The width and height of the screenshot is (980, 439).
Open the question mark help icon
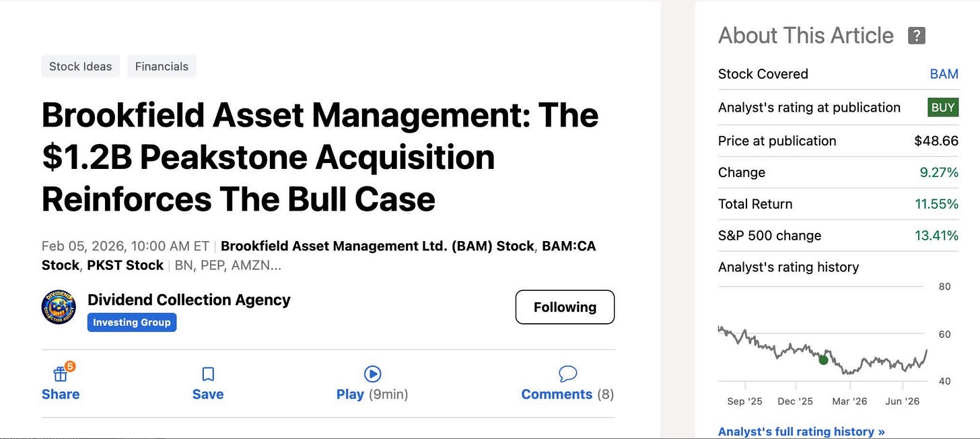pos(916,36)
